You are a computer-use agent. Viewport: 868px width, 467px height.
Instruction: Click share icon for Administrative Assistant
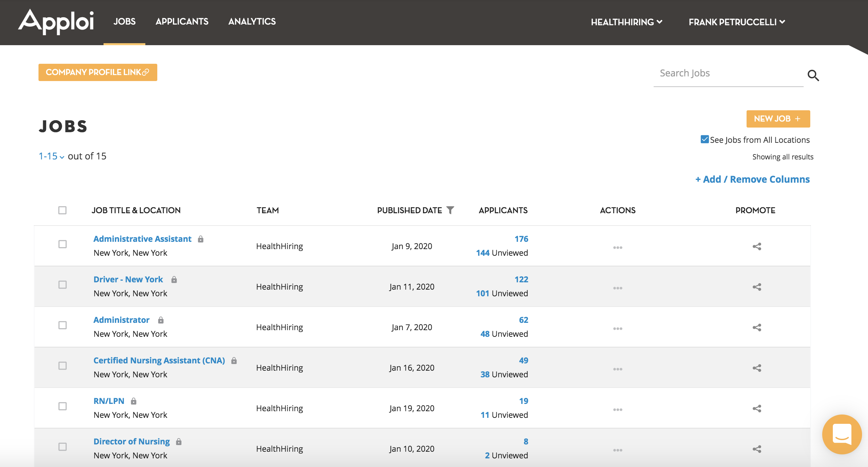coord(757,246)
